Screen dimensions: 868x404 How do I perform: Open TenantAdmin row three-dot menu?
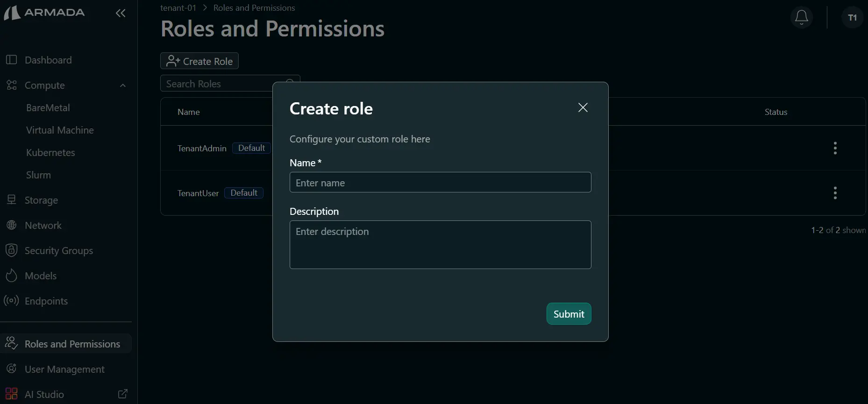[835, 148]
